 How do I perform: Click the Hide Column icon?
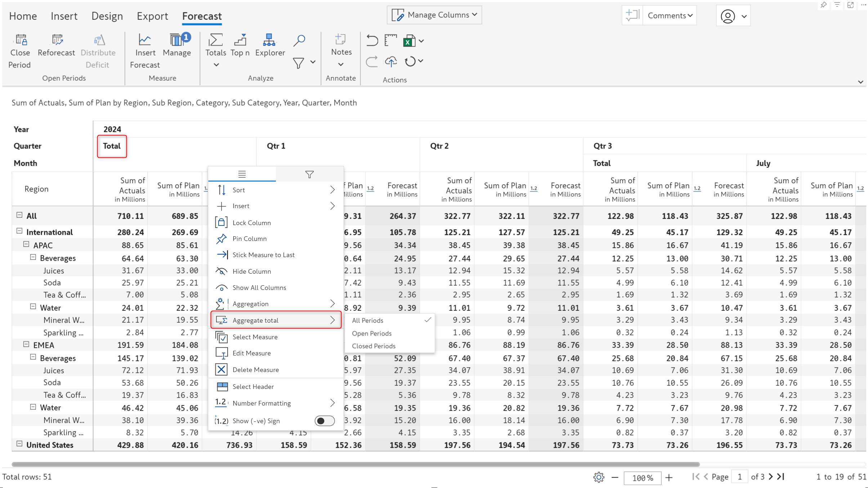(x=221, y=271)
